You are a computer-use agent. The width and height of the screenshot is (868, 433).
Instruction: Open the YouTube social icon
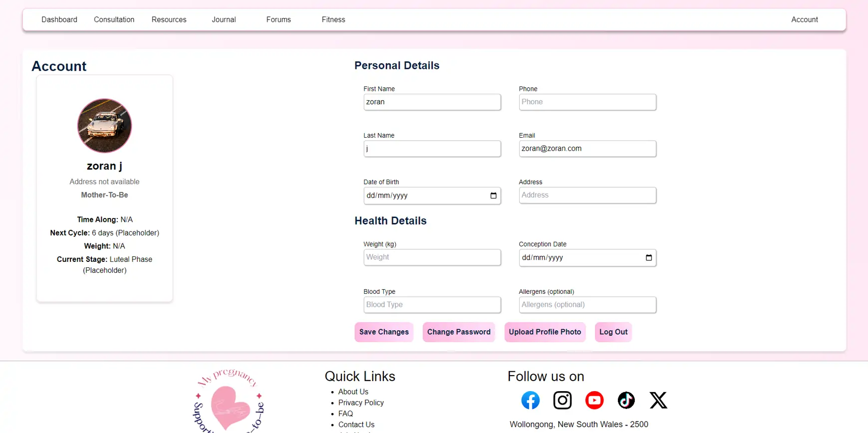[594, 400]
